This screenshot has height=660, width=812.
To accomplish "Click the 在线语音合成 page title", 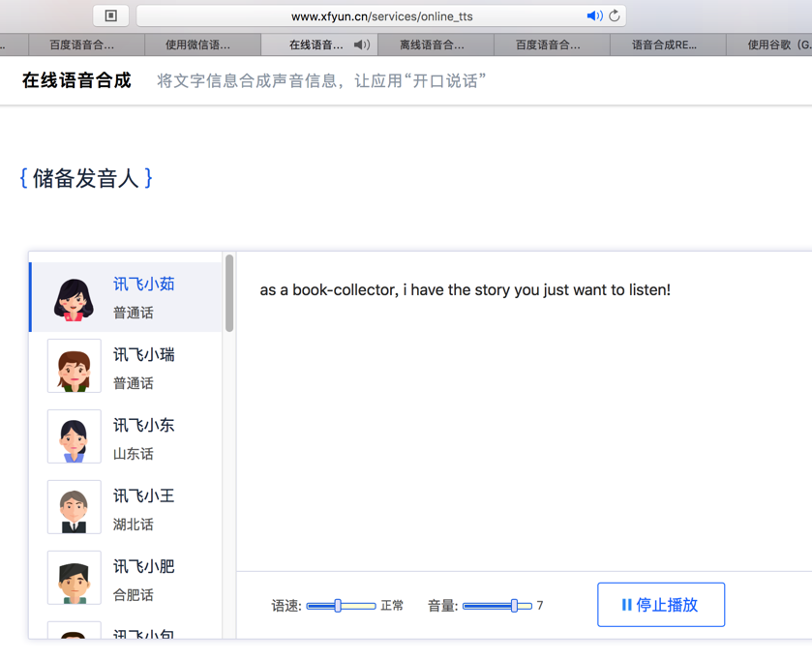I will (76, 80).
